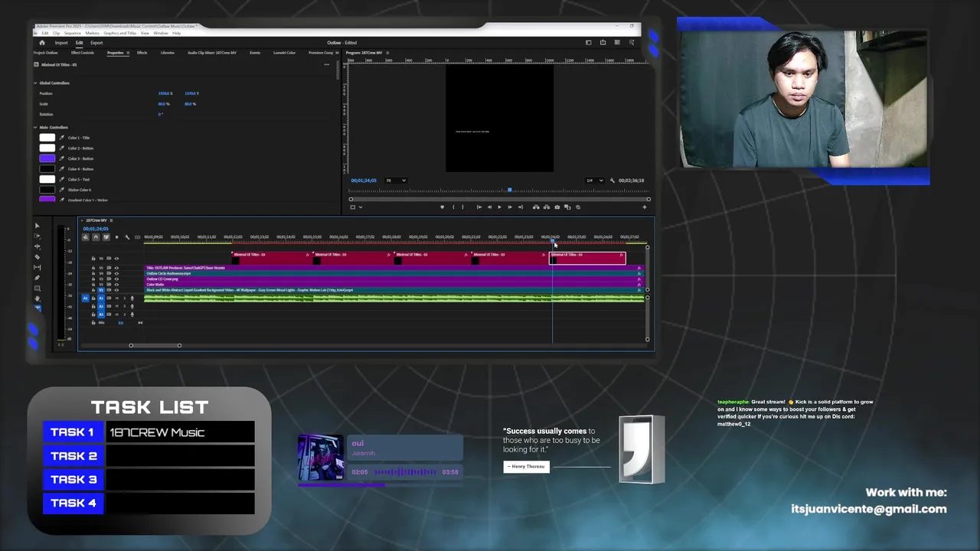Click the Quick Export icon at top right
The width and height of the screenshot is (980, 551).
(603, 42)
